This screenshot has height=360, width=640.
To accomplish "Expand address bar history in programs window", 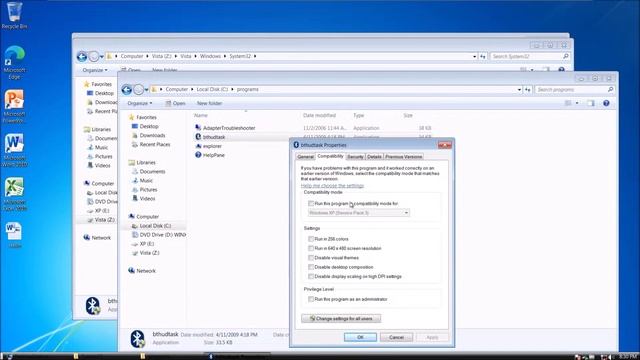I will tap(519, 89).
